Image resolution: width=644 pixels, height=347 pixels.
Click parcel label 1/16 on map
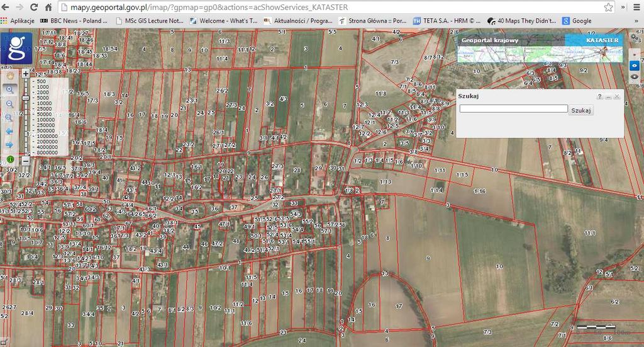[479, 191]
